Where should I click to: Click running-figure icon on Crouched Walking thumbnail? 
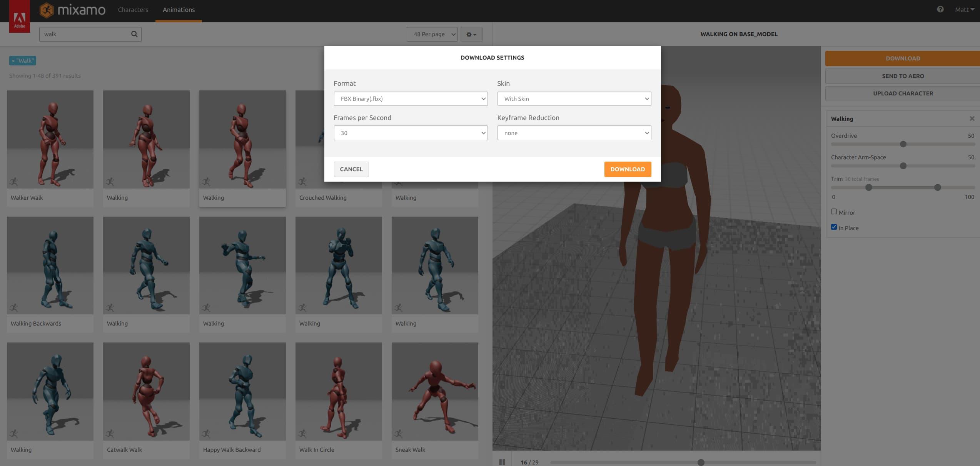click(x=302, y=182)
